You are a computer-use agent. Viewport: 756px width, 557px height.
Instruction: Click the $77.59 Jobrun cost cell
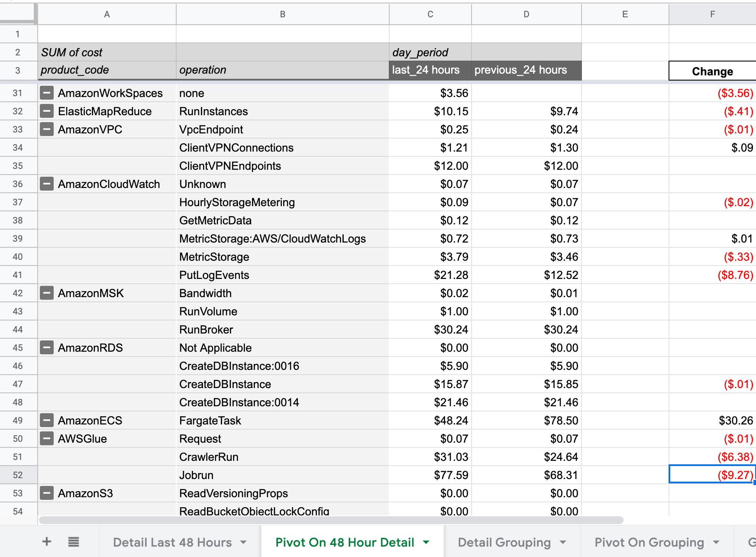tap(430, 475)
